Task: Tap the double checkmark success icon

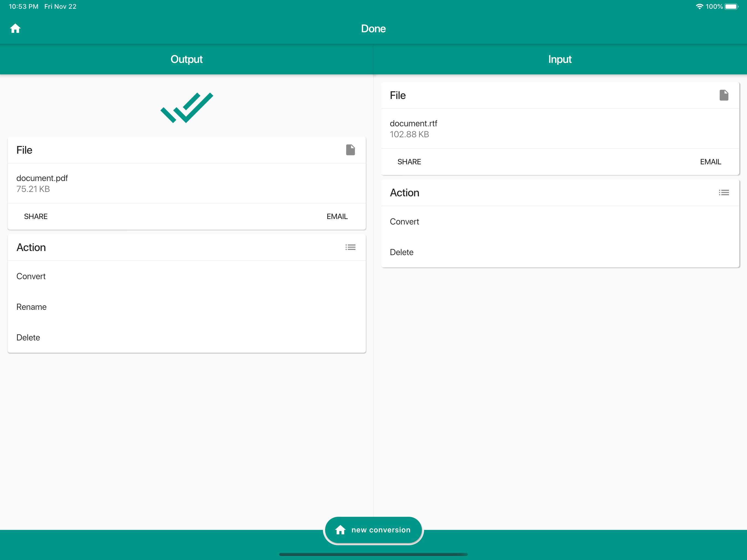Action: [187, 107]
